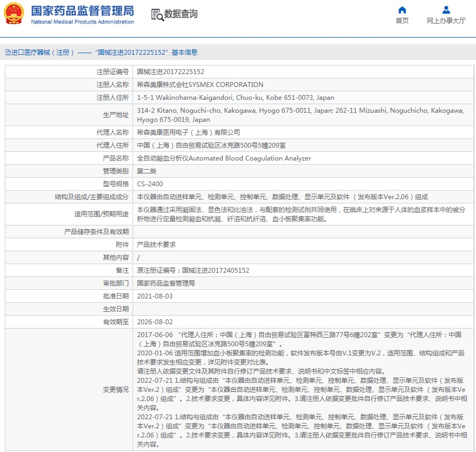Click the National Medical Products Administration subtitle
Screen dimensions: 476x452
click(82, 22)
